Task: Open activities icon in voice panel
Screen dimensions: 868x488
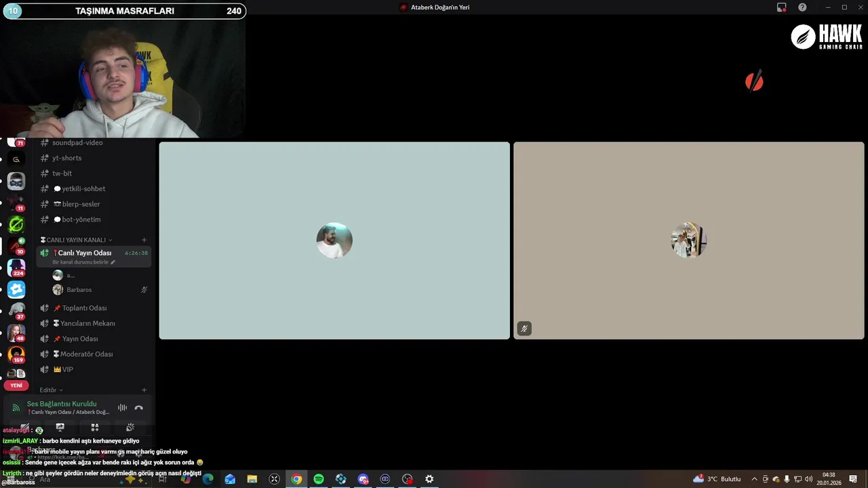Action: 95,427
